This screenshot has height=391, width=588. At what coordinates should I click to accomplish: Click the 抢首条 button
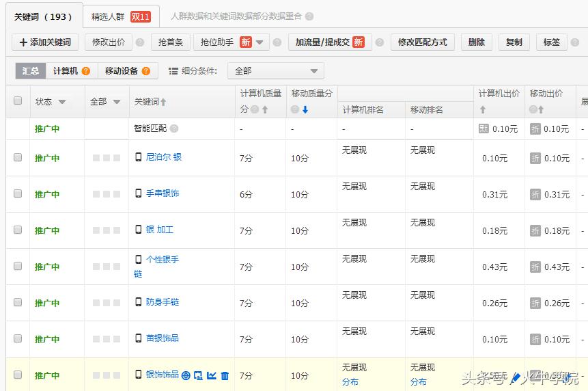(x=171, y=42)
